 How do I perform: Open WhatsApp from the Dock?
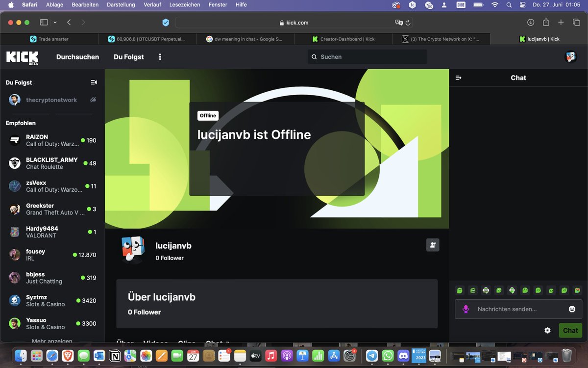[388, 355]
